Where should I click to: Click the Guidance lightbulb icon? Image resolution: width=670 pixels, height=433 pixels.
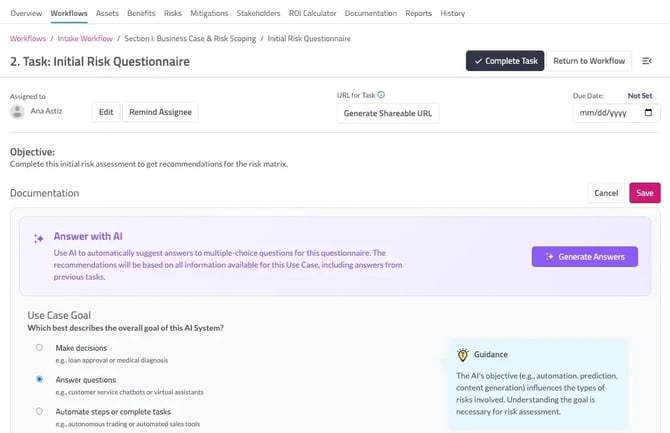(463, 355)
